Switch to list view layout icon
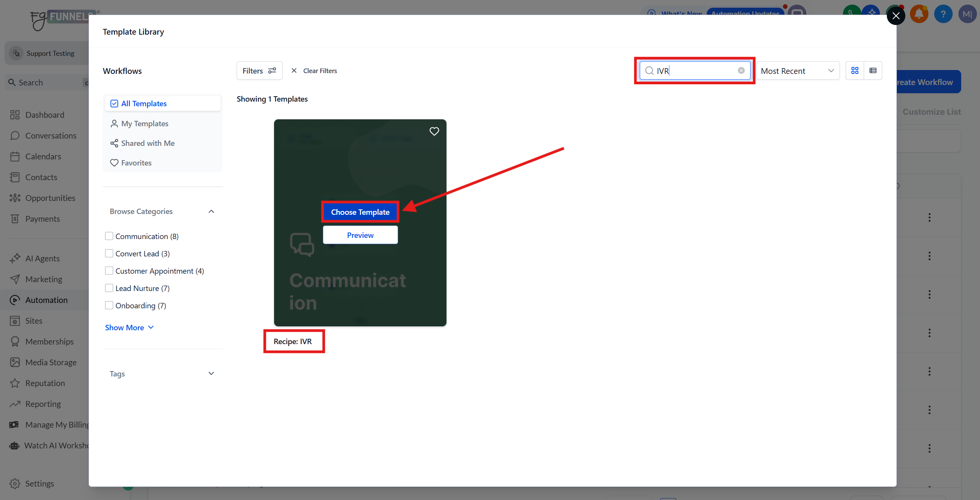The image size is (980, 500). pyautogui.click(x=873, y=70)
